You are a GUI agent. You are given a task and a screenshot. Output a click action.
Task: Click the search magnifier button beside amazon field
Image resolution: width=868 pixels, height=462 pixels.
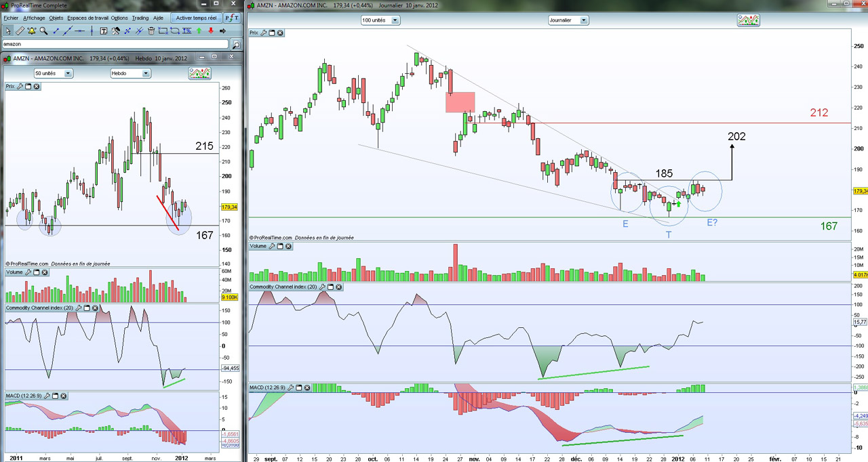point(236,44)
